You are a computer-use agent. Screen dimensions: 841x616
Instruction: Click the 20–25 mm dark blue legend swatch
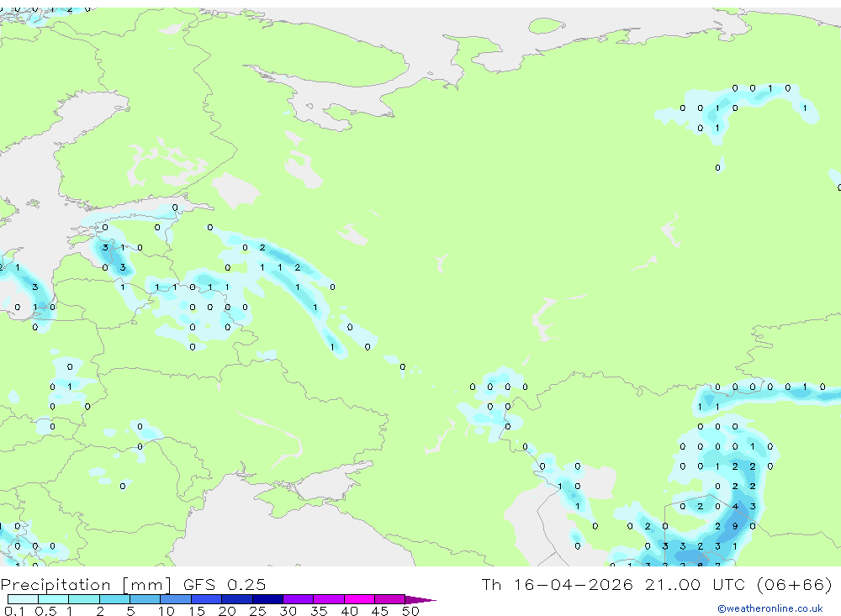tap(237, 599)
